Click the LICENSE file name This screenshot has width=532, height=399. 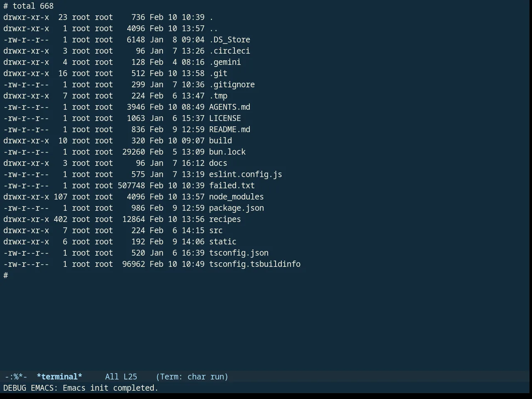tap(225, 118)
